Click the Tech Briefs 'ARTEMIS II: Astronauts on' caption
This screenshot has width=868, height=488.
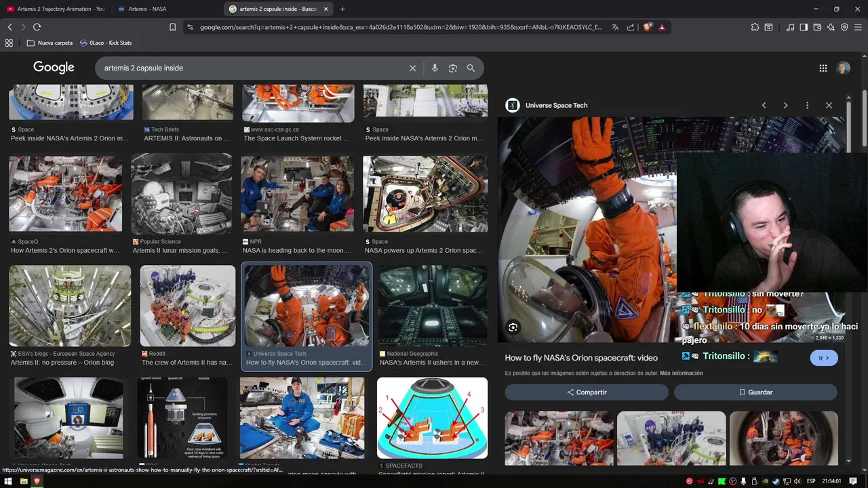click(x=186, y=138)
